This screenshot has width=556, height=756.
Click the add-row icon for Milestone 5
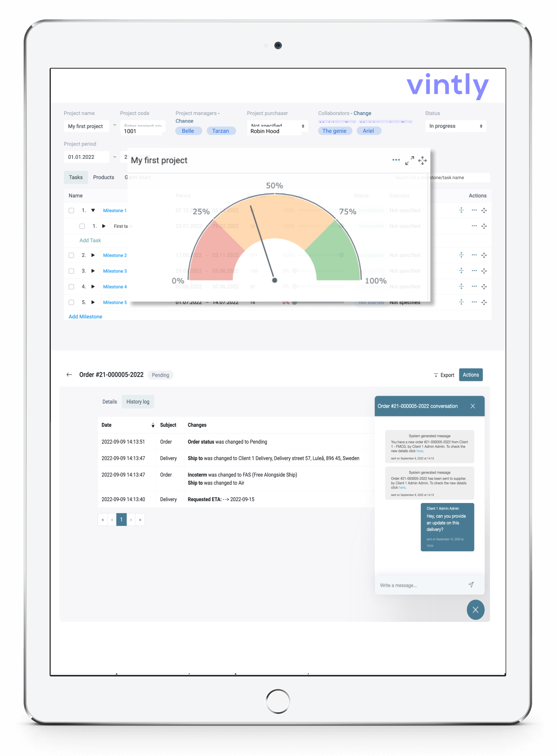[461, 302]
